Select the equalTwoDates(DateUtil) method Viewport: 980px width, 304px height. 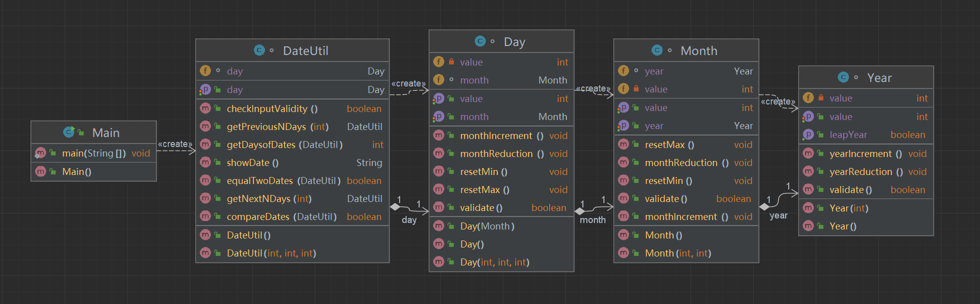click(x=283, y=180)
